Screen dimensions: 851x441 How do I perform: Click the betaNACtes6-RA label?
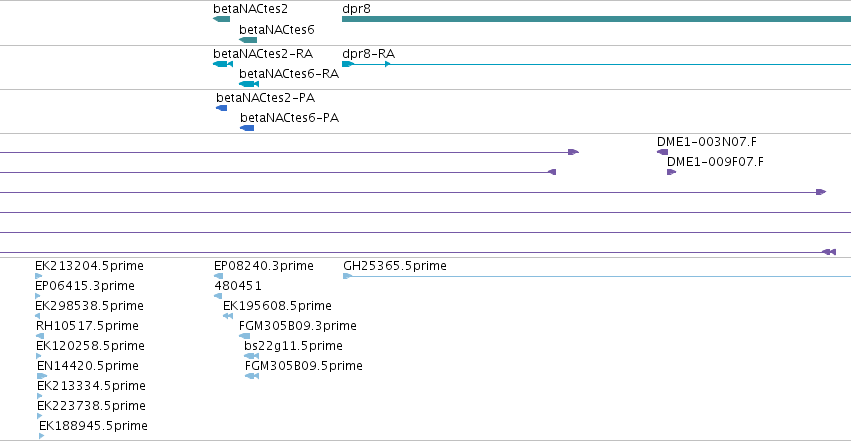[289, 74]
